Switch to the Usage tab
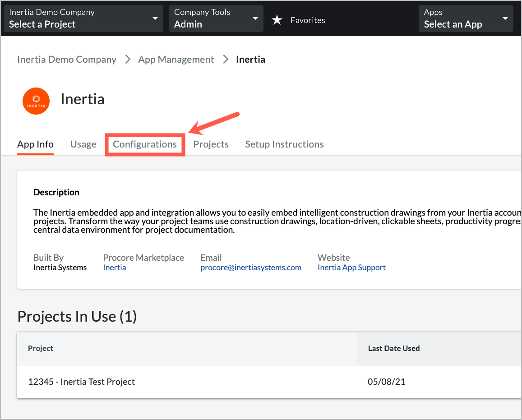Image resolution: width=522 pixels, height=420 pixels. tap(83, 144)
